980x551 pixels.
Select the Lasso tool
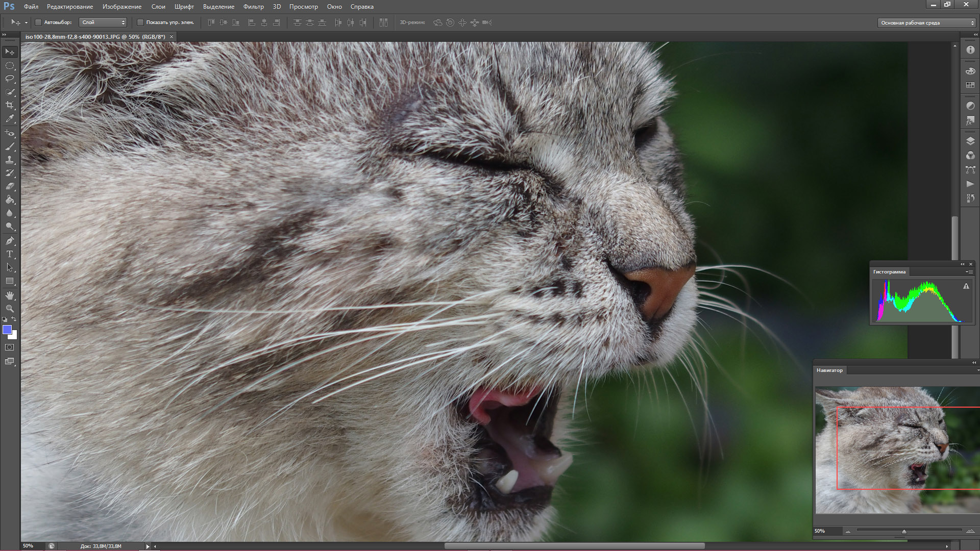[10, 79]
